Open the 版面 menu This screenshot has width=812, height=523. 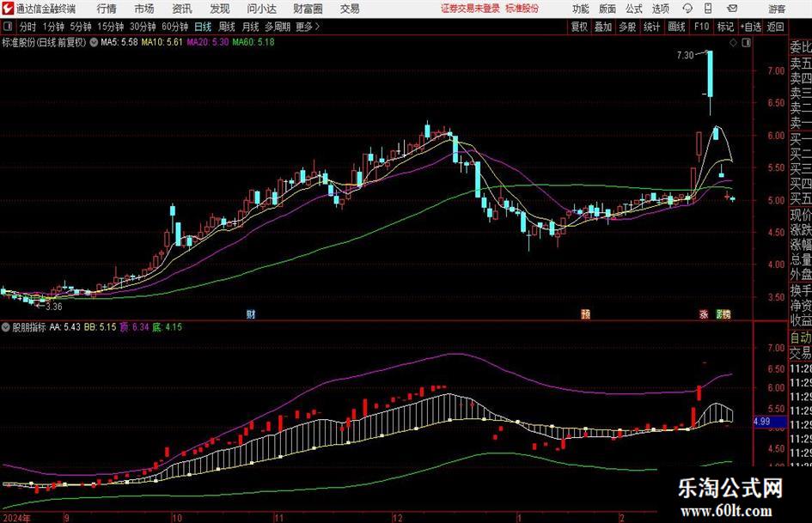(607, 9)
